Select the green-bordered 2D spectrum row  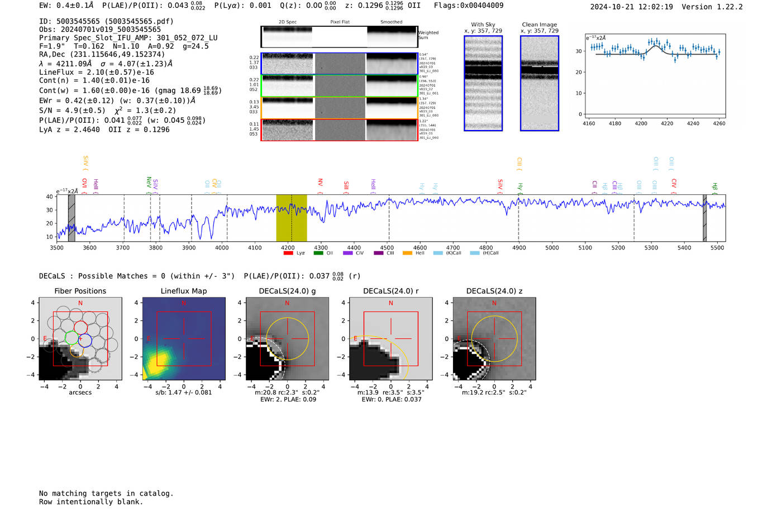(339, 86)
